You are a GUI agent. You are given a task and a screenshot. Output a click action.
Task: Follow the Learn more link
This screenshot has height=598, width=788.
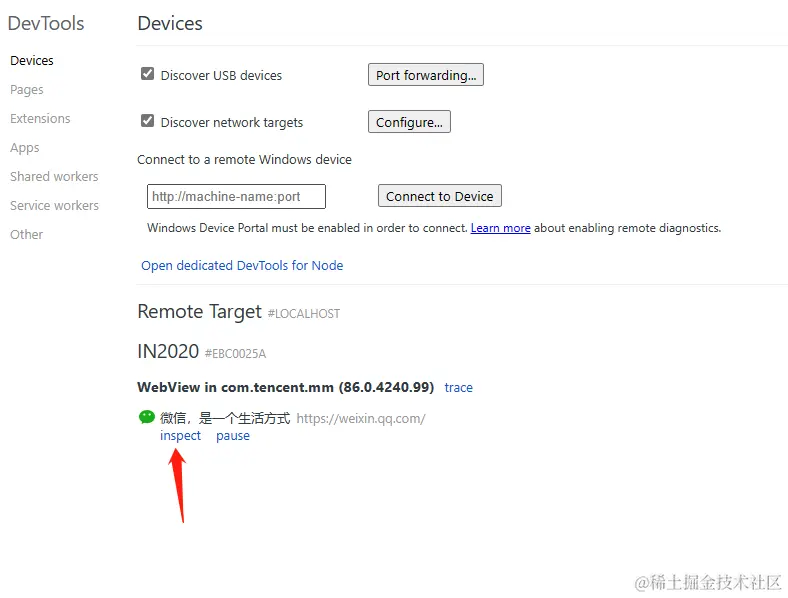coord(500,228)
